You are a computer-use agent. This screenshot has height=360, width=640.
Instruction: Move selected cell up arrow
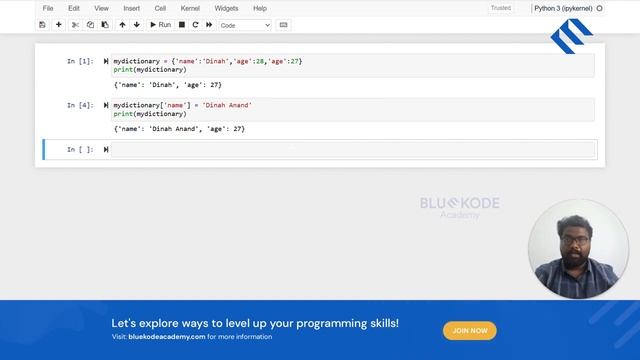(x=122, y=25)
